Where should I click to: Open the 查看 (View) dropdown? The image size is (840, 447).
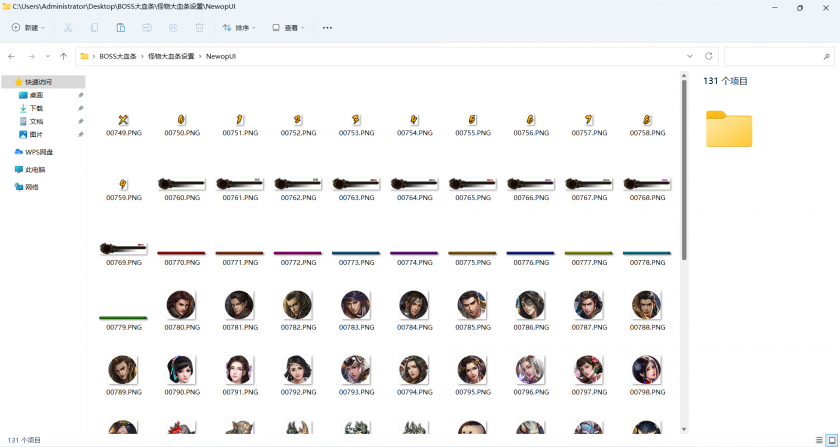click(290, 28)
